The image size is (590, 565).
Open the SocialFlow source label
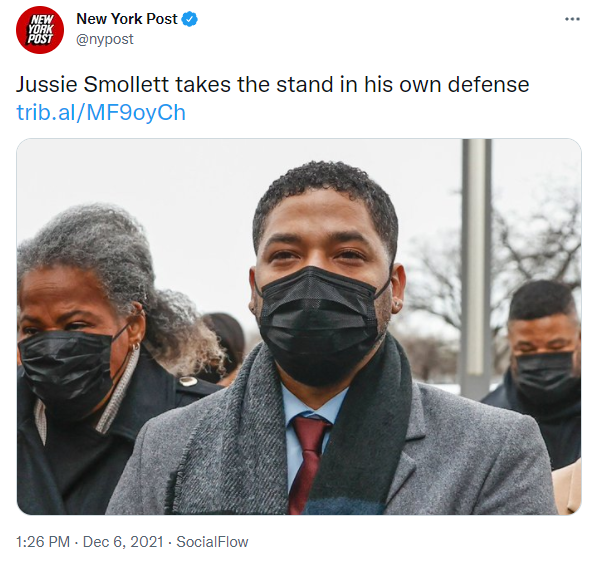212,542
